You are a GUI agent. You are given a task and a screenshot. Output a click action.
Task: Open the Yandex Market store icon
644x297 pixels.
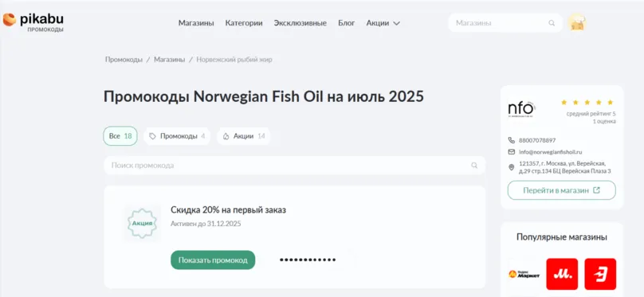(x=524, y=274)
